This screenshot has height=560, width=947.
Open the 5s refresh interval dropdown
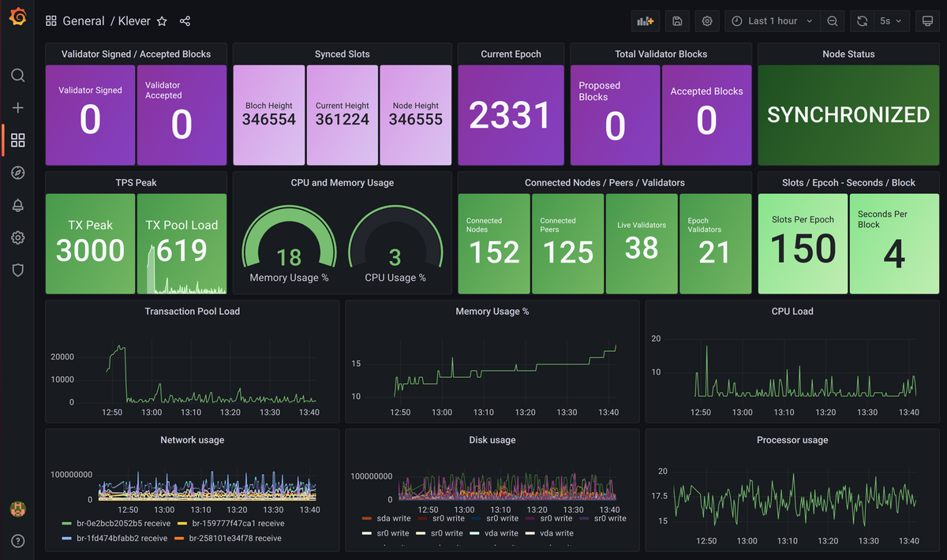pyautogui.click(x=892, y=21)
